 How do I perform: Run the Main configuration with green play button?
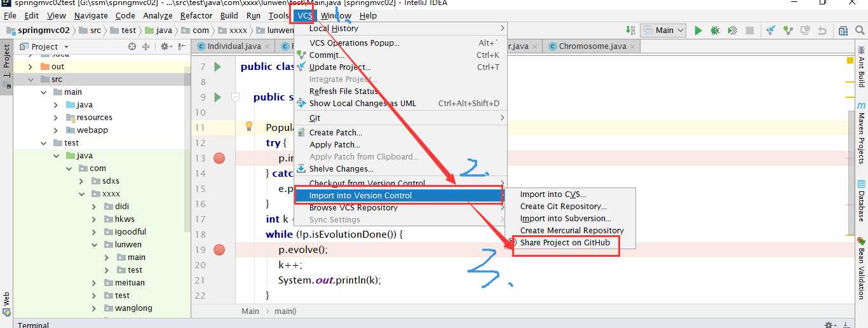(698, 30)
